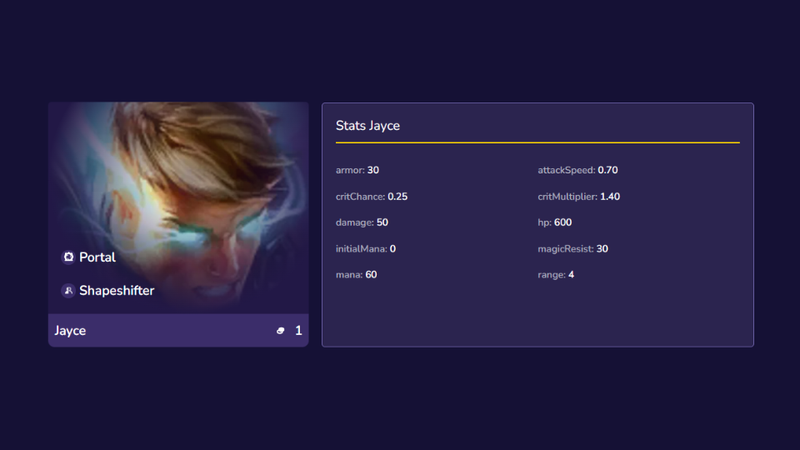Select the initialMana: 0 stat
This screenshot has height=450, width=800.
[x=365, y=248]
